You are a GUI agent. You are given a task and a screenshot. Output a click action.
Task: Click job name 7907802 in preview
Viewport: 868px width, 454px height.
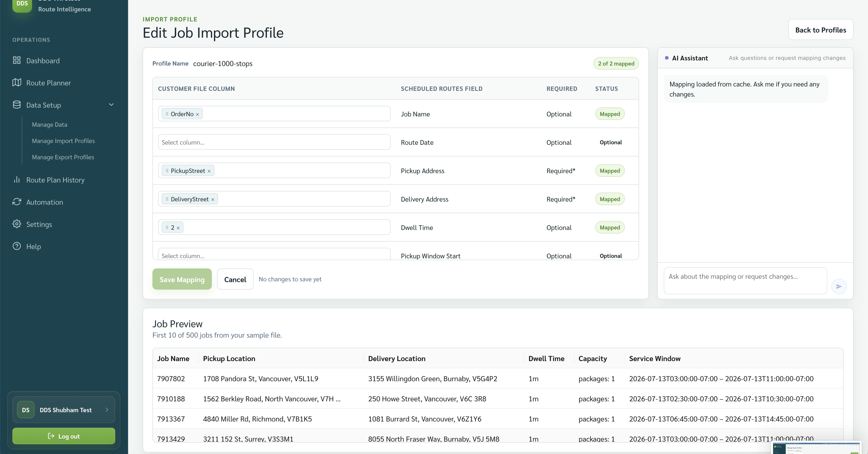(x=171, y=379)
